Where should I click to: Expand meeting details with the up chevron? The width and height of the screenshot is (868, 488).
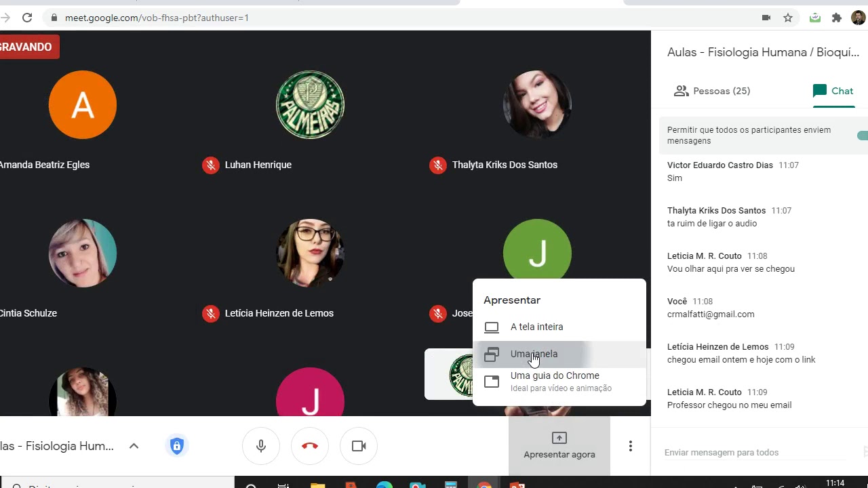[134, 446]
